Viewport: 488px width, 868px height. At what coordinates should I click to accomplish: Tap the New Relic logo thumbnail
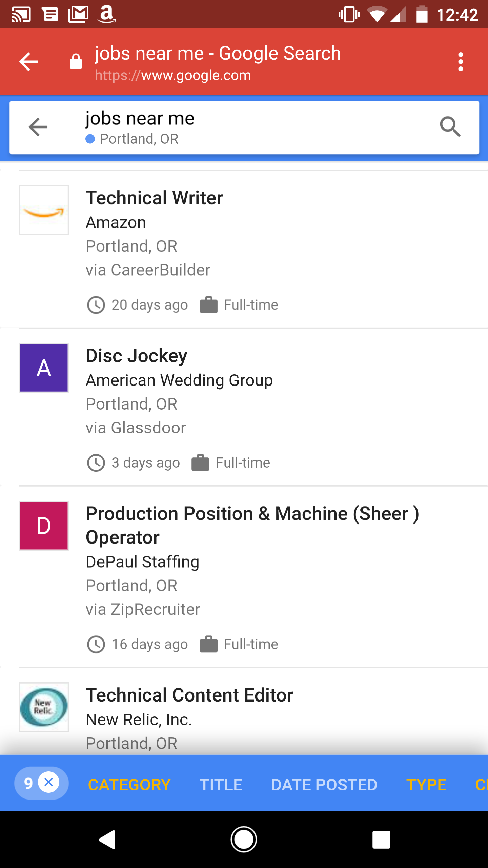(x=44, y=707)
